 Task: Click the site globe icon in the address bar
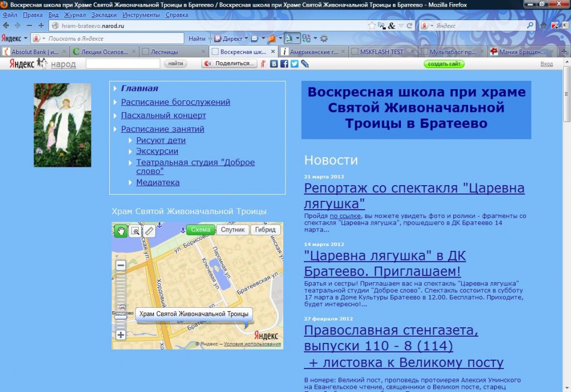(55, 26)
